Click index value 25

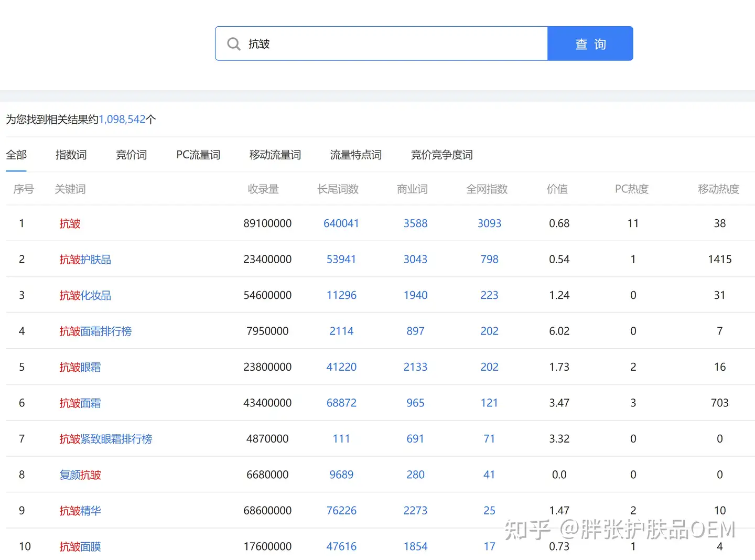pyautogui.click(x=489, y=511)
